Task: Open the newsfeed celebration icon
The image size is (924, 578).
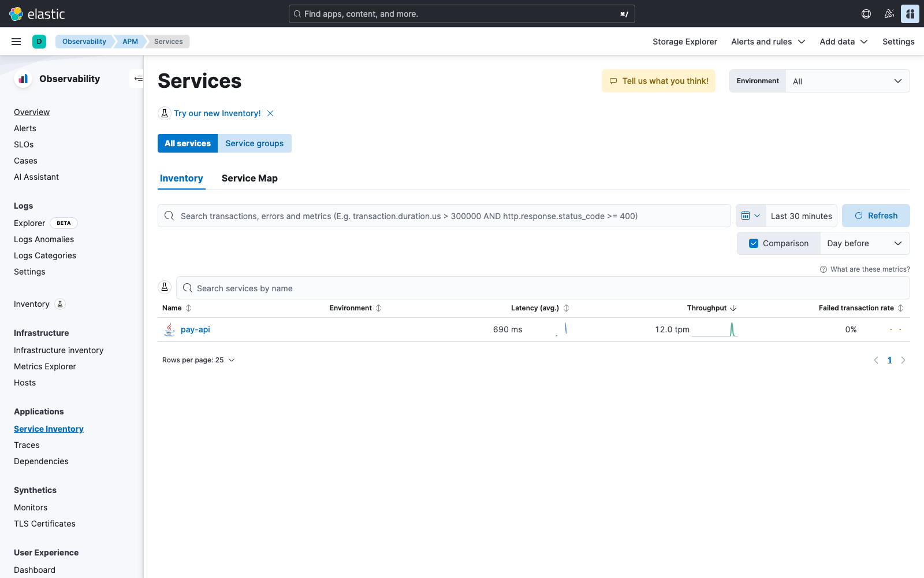Action: [x=889, y=14]
